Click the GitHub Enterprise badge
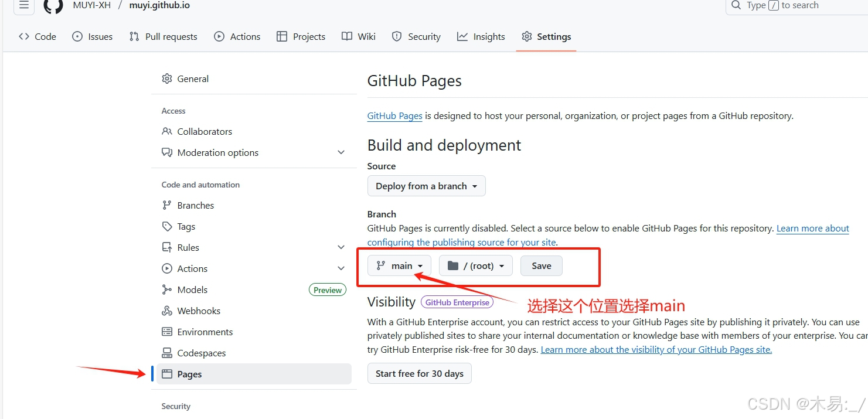This screenshot has height=419, width=868. click(457, 302)
